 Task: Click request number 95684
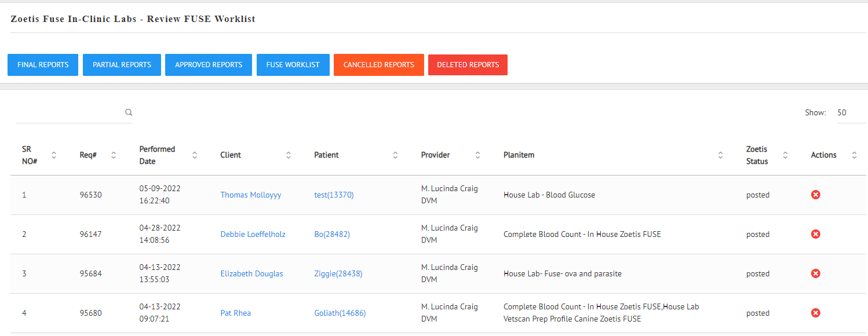pos(90,273)
